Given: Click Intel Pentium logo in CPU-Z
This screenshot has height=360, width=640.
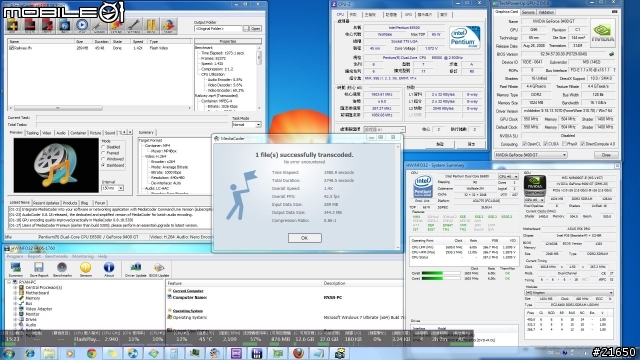Looking at the screenshot, I should click(x=464, y=38).
